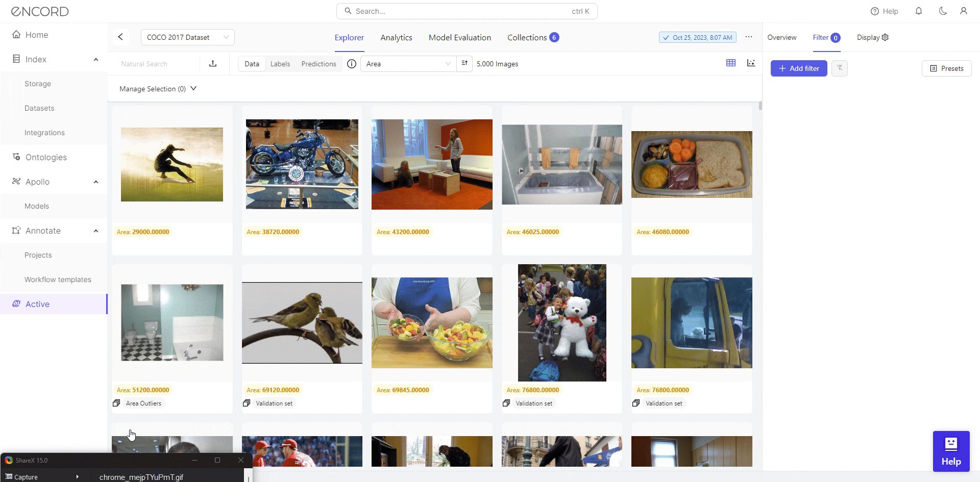Enable dark mode with the moon icon
The width and height of the screenshot is (980, 482).
(943, 11)
